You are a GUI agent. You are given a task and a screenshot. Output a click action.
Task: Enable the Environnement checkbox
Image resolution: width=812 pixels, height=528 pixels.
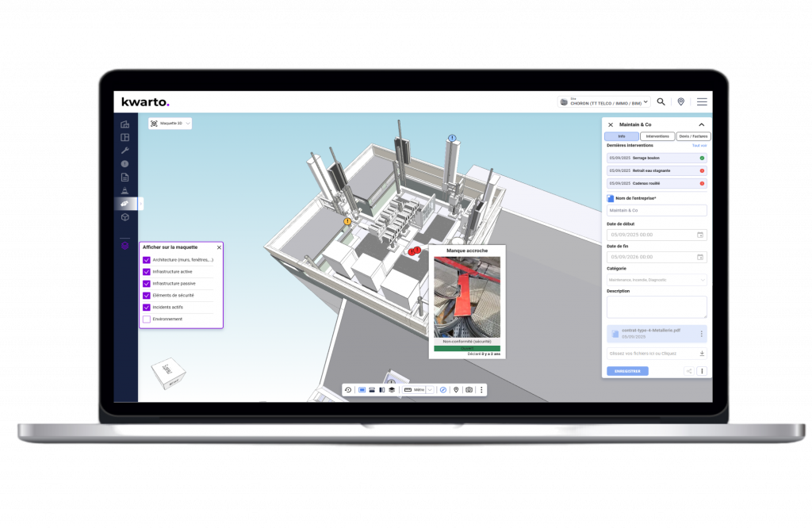click(147, 319)
